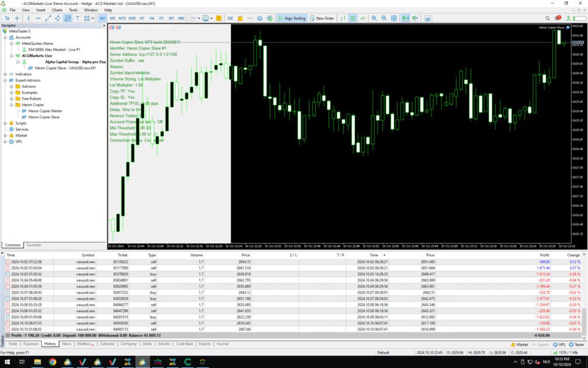Zoom in on the chart
This screenshot has width=588, height=368.
[374, 18]
